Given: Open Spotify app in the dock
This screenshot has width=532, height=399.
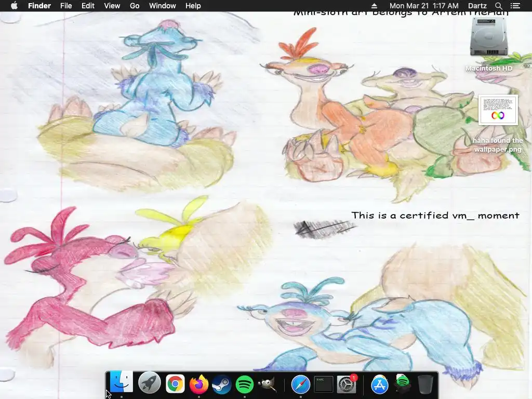Looking at the screenshot, I should click(x=245, y=384).
